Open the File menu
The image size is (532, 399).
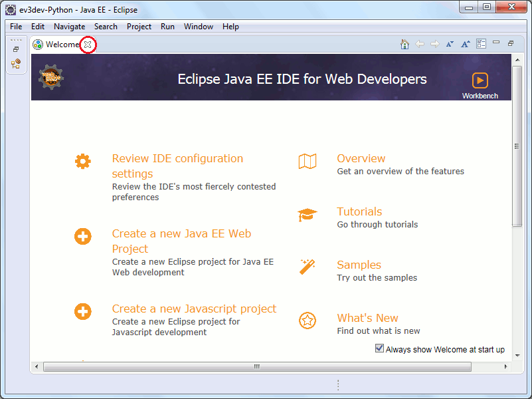click(16, 27)
